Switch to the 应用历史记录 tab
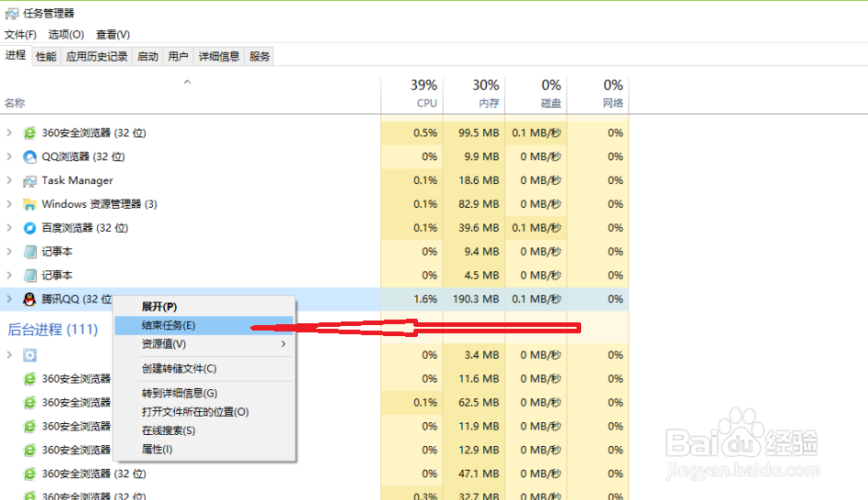Image resolution: width=868 pixels, height=500 pixels. 97,57
